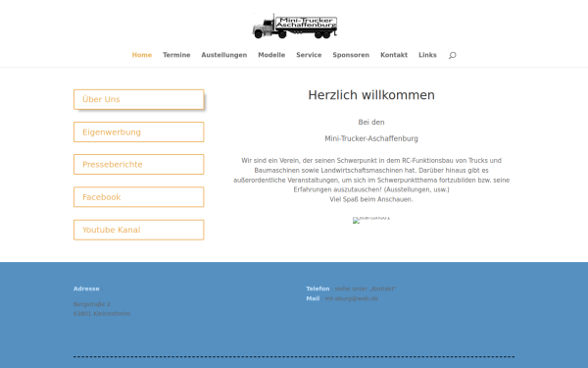Click the Herzlich willkommen heading

pyautogui.click(x=371, y=95)
